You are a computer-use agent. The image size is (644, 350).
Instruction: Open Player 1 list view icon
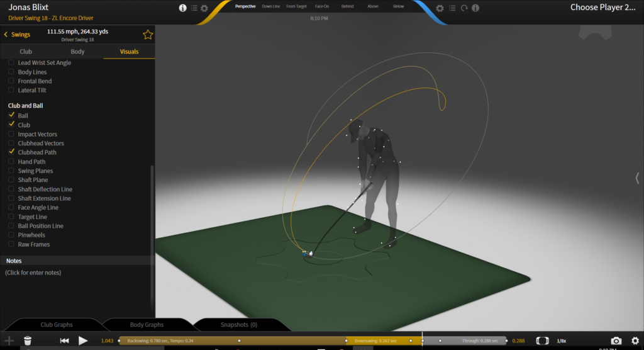(x=194, y=8)
